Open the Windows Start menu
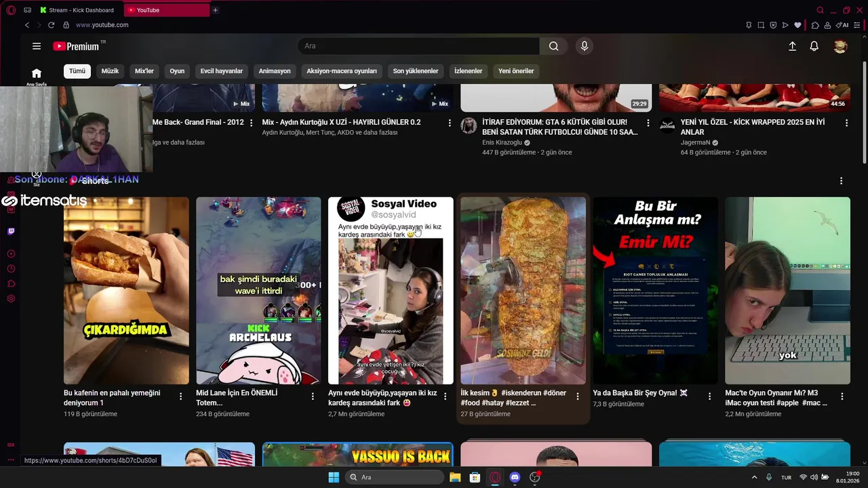 [334, 477]
